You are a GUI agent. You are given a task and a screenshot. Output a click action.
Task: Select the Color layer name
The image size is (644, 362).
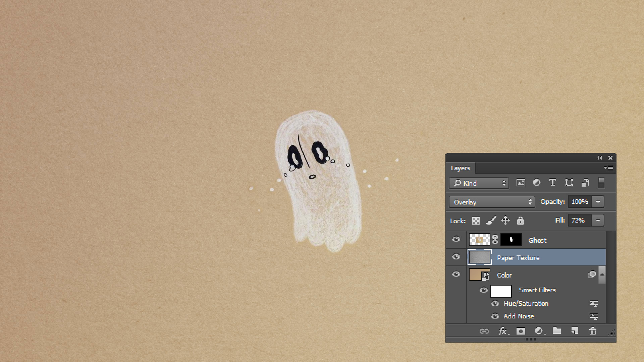tap(504, 275)
